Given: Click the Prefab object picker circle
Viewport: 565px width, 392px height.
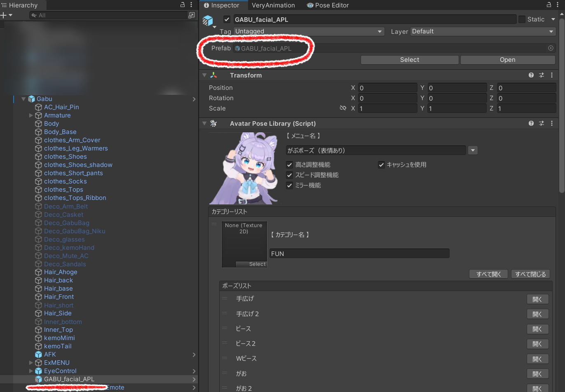Looking at the screenshot, I should pos(551,48).
